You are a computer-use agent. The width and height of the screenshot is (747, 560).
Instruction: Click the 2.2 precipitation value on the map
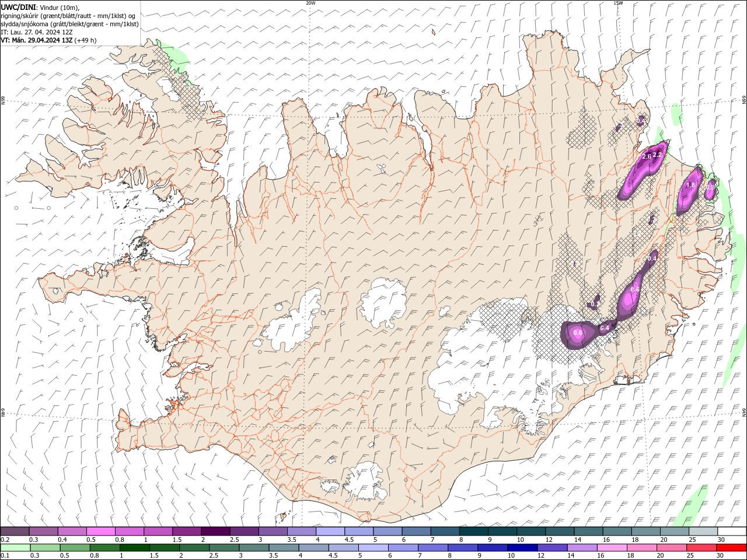pos(657,155)
